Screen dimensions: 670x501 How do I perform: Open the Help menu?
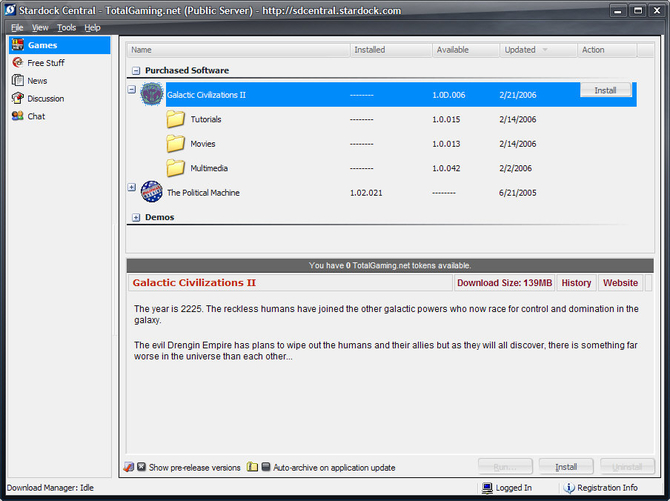[x=92, y=28]
